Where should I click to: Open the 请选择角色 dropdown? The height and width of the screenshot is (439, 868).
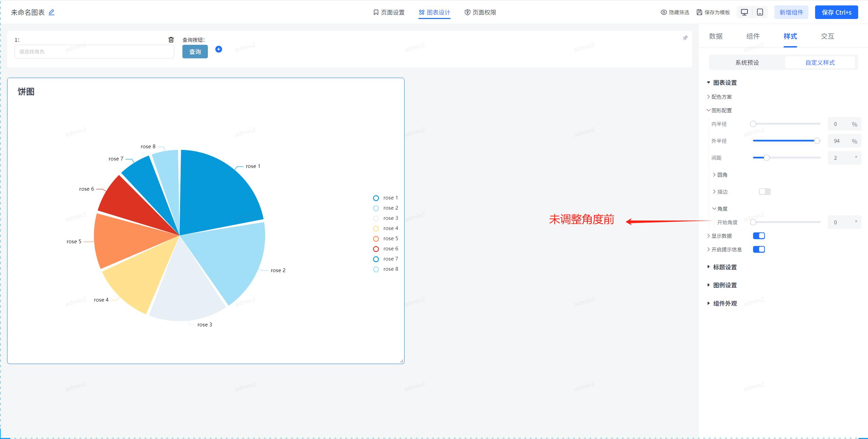94,52
